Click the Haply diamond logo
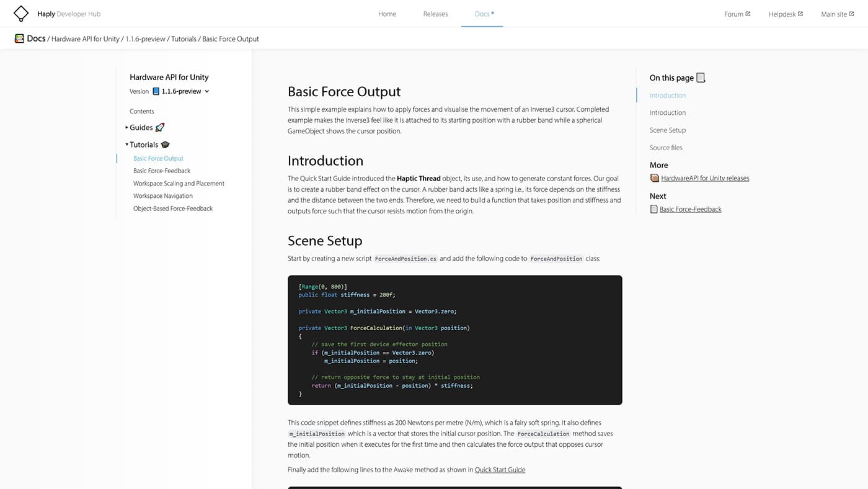This screenshot has height=489, width=868. click(20, 13)
